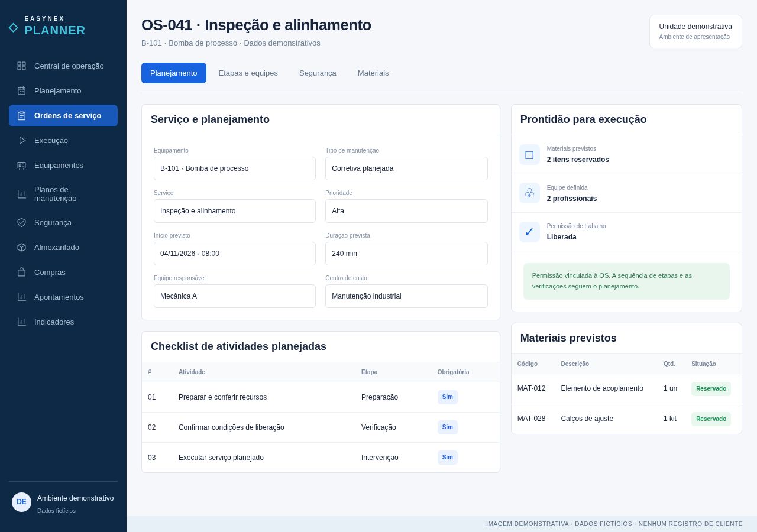Click the Planos de manutenção chart icon
757x532 pixels.
pos(21,194)
